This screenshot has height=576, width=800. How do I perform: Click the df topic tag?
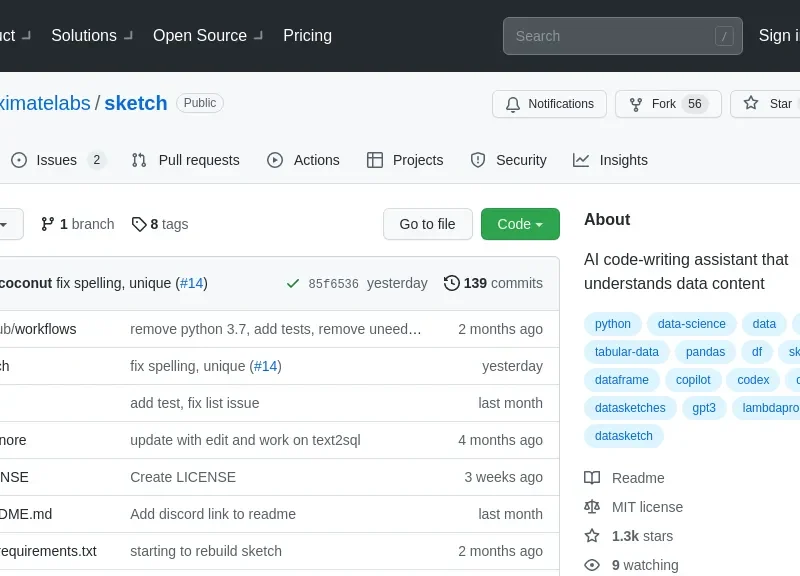[757, 352]
